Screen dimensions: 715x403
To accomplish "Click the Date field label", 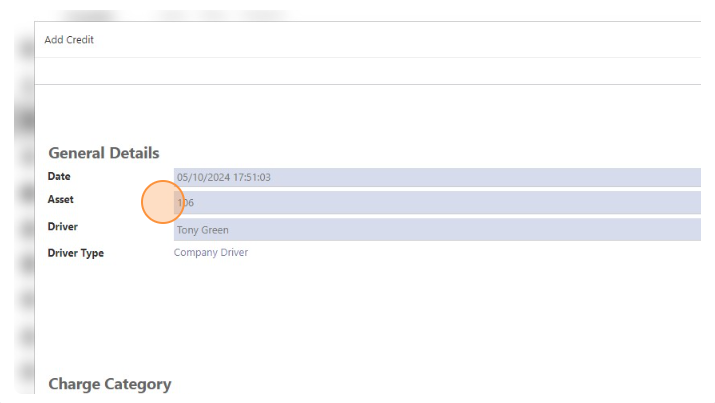I will (59, 177).
